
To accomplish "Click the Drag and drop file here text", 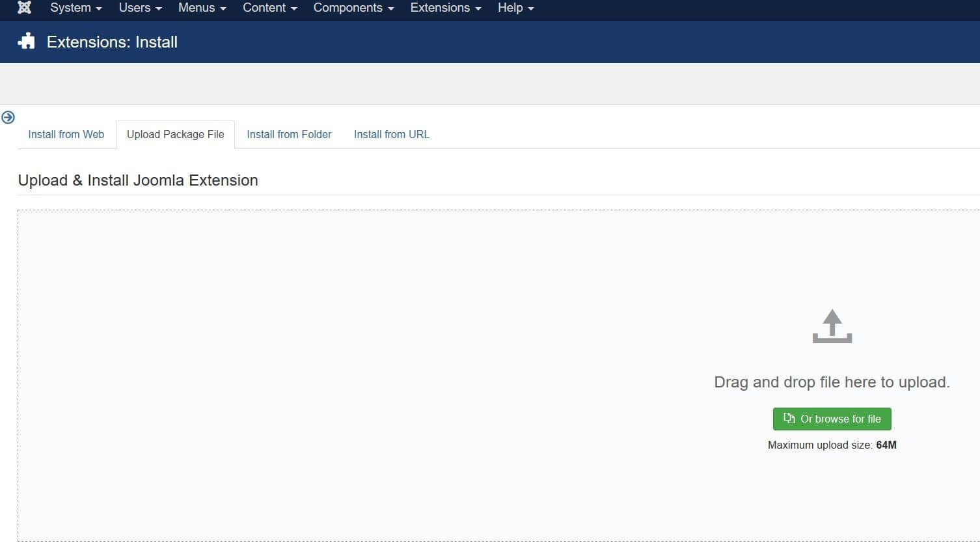I will pyautogui.click(x=832, y=382).
